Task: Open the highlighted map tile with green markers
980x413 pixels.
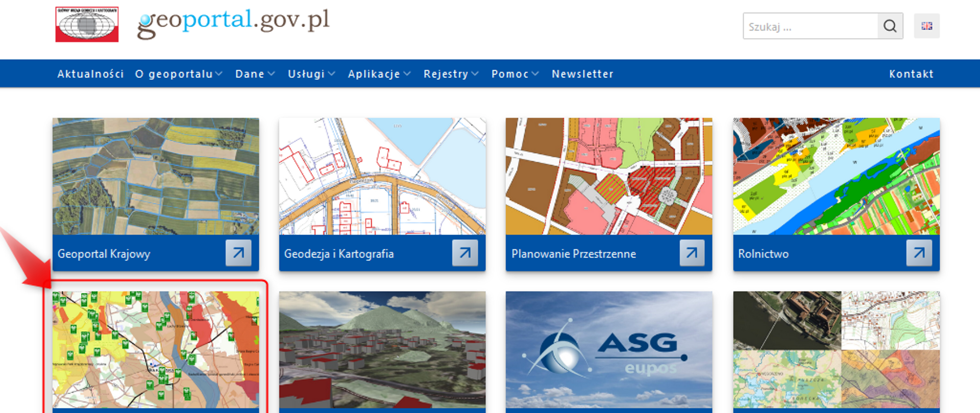Action: tap(156, 350)
